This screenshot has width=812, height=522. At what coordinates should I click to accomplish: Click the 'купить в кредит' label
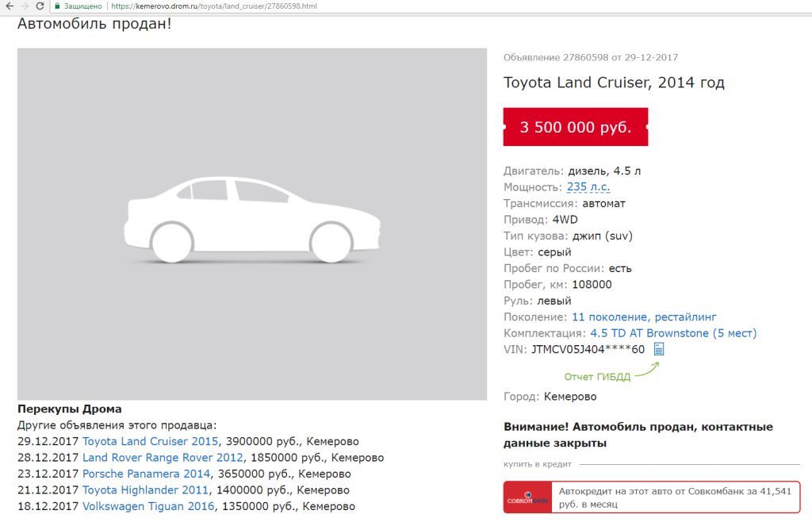[x=538, y=464]
